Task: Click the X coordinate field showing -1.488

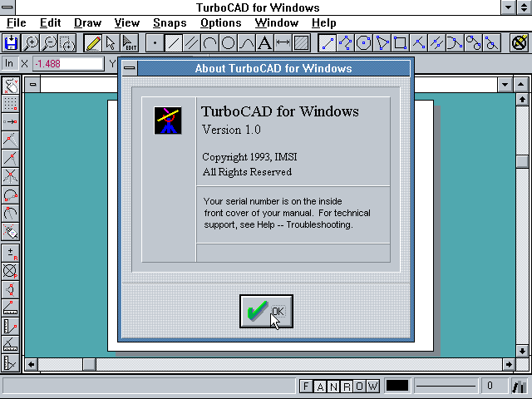Action: point(68,63)
